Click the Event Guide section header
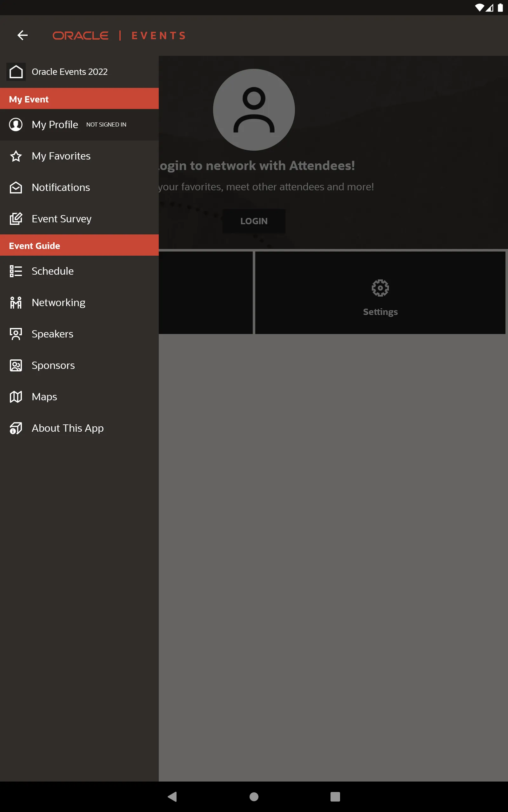Screen dimensions: 508x812 [79, 245]
